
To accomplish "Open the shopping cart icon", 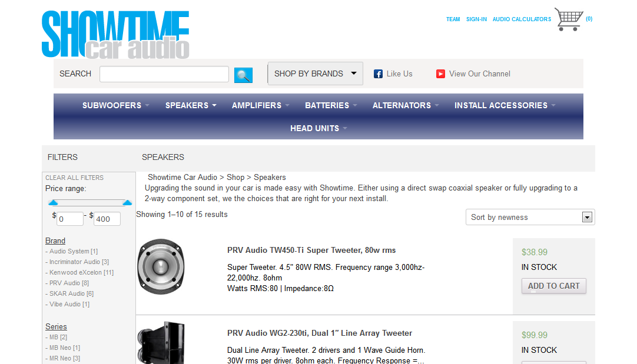I will (569, 19).
